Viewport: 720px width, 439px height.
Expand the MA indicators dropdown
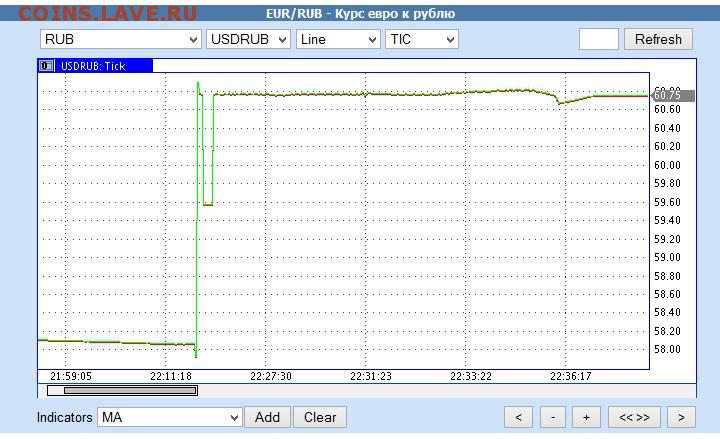point(169,417)
